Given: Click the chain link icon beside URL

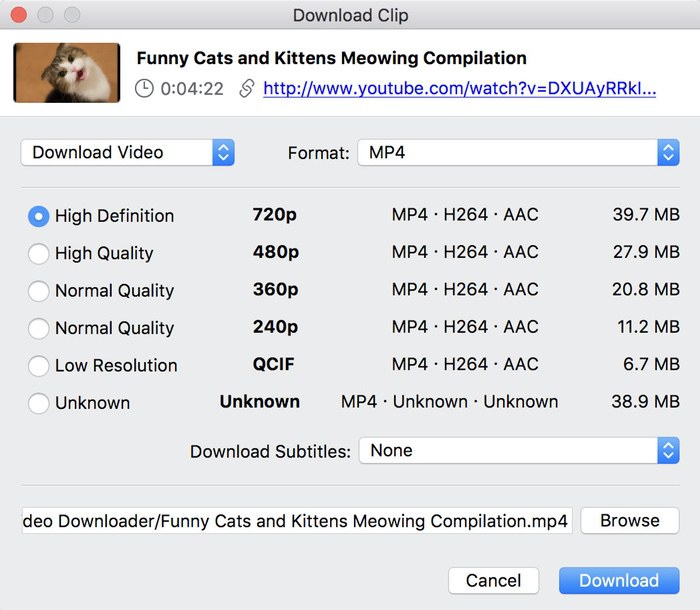Looking at the screenshot, I should pyautogui.click(x=246, y=89).
